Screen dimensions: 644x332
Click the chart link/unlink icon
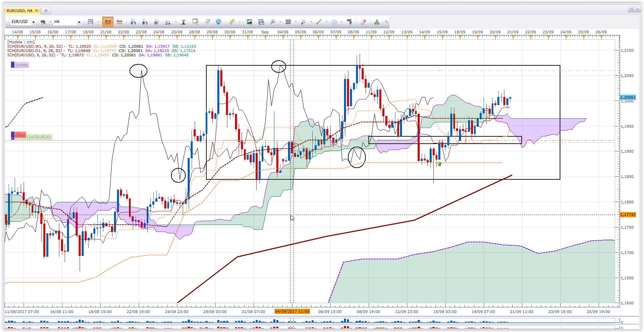[43, 22]
